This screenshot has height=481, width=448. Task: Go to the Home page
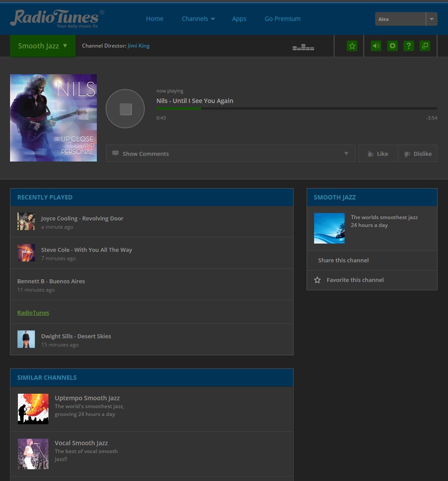[154, 19]
